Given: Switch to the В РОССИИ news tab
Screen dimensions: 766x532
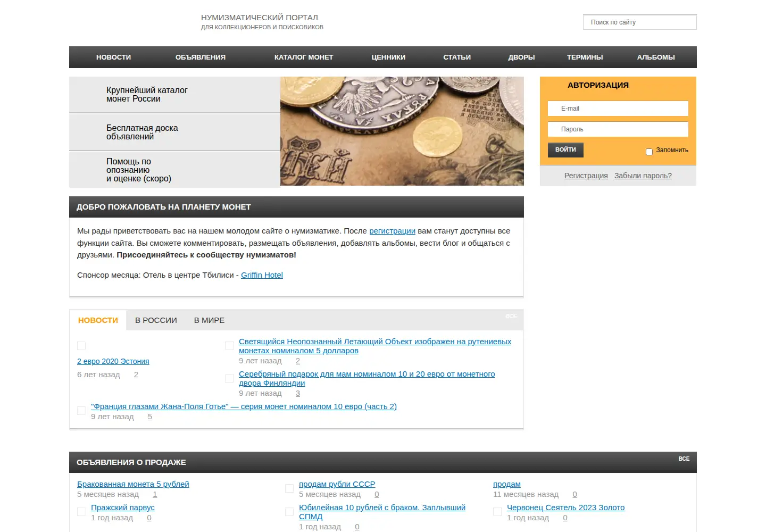Looking at the screenshot, I should tap(156, 320).
